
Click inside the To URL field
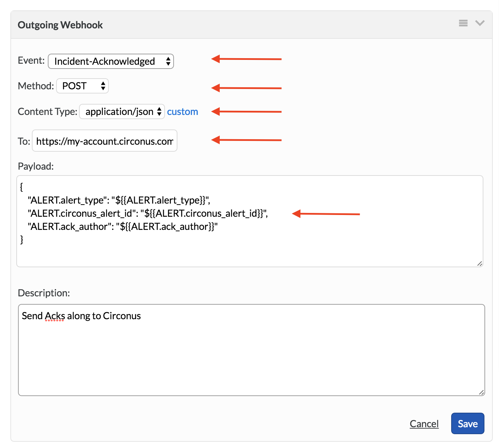coord(104,141)
